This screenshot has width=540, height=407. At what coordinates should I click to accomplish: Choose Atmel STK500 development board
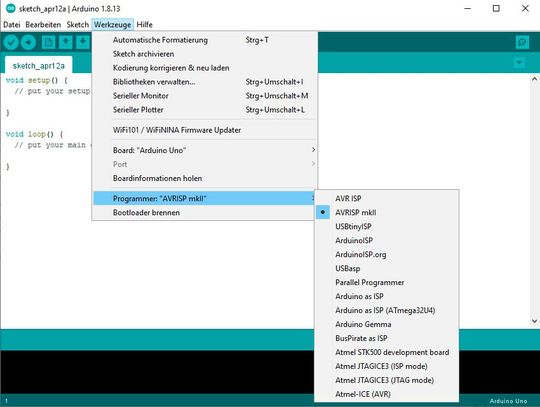pos(387,352)
